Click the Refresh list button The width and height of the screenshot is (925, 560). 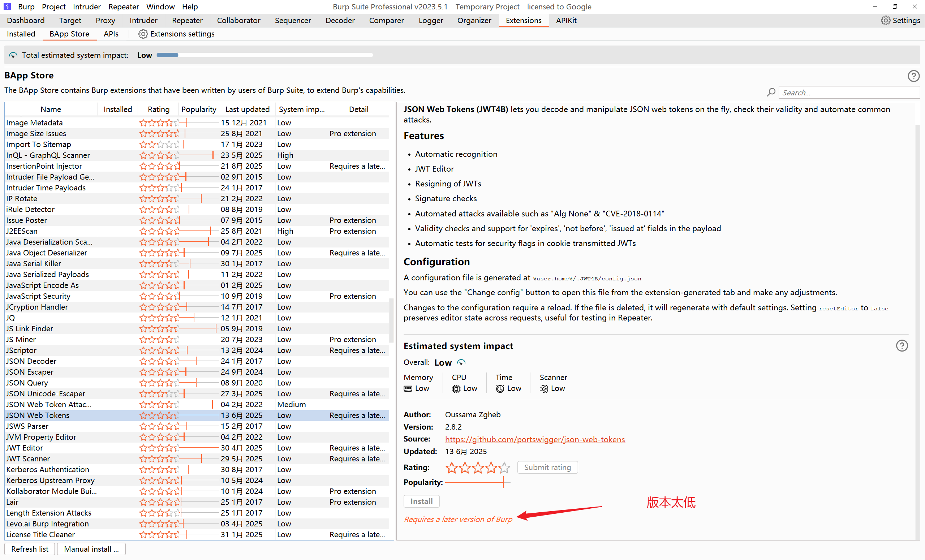(30, 549)
